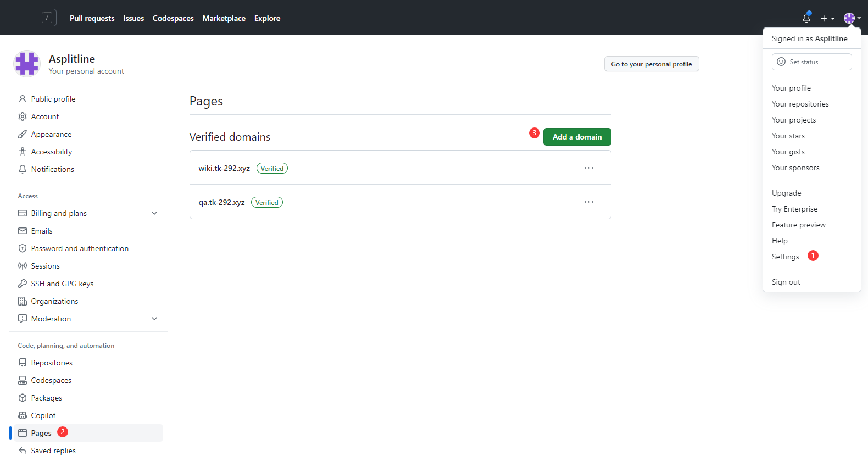Click the Billing credit card icon
This screenshot has height=461, width=868.
[x=23, y=213]
